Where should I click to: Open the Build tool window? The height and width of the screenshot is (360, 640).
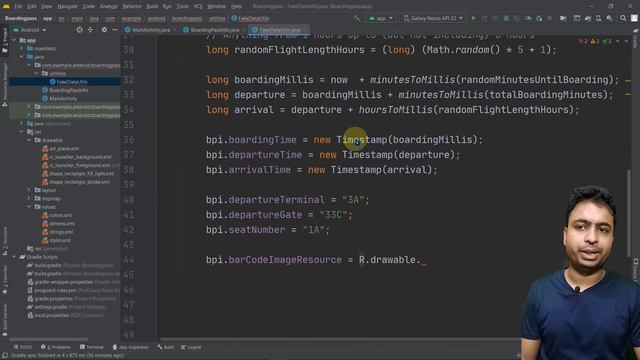[x=166, y=347]
